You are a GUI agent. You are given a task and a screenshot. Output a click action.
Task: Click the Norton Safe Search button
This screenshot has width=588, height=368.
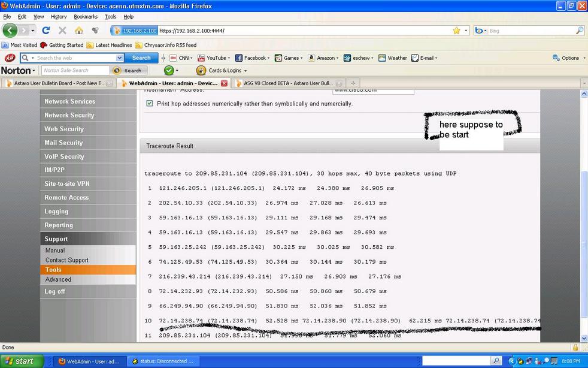click(130, 70)
